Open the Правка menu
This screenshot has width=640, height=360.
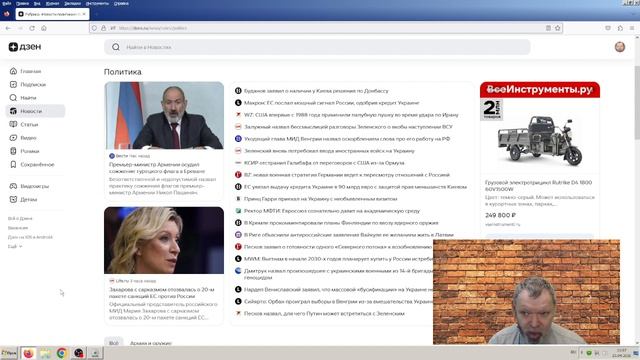[x=22, y=3]
